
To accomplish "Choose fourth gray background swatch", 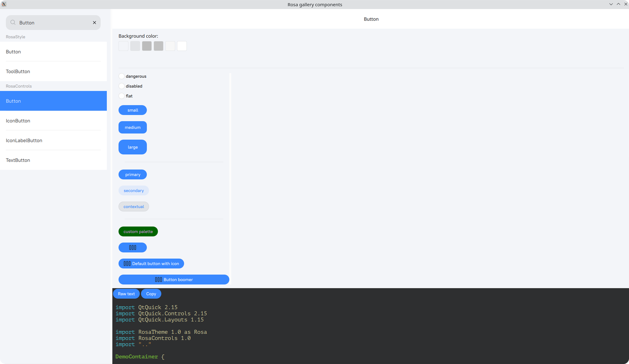I will tap(158, 46).
